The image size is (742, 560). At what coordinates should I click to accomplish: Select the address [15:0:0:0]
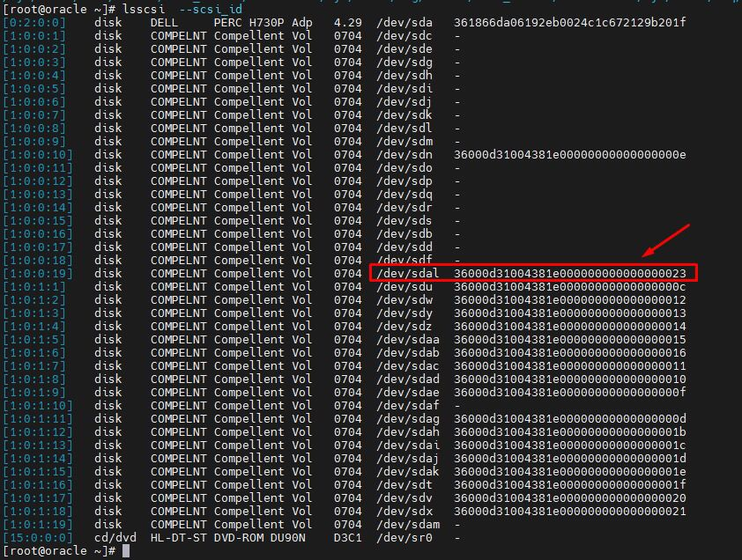[38, 538]
